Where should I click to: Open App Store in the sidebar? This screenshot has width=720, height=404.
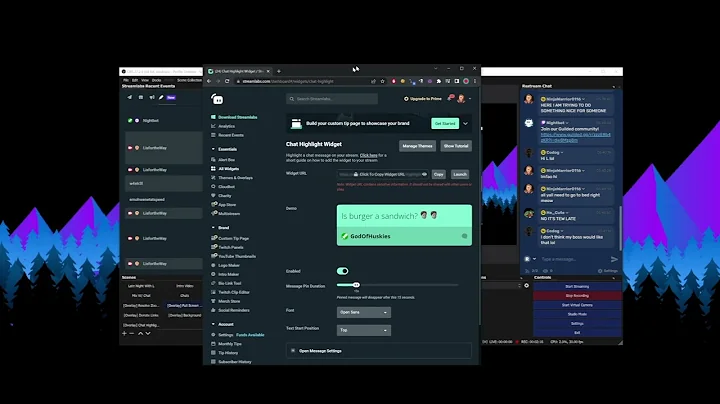[x=227, y=205]
